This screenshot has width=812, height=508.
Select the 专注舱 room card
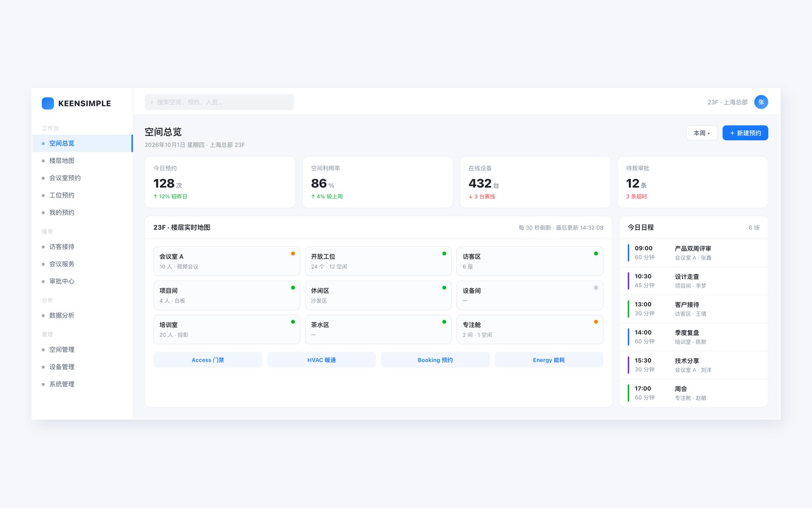pyautogui.click(x=530, y=329)
